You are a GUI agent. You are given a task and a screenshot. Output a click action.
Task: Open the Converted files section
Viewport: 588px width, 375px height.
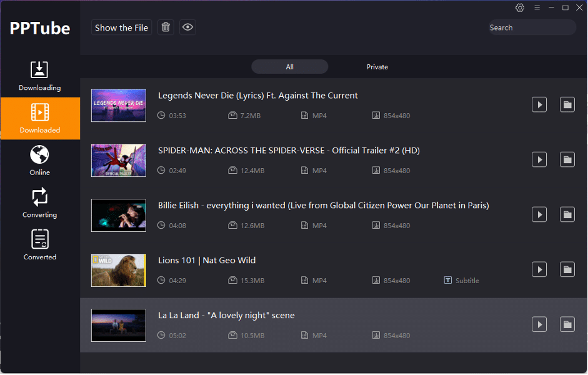[39, 245]
